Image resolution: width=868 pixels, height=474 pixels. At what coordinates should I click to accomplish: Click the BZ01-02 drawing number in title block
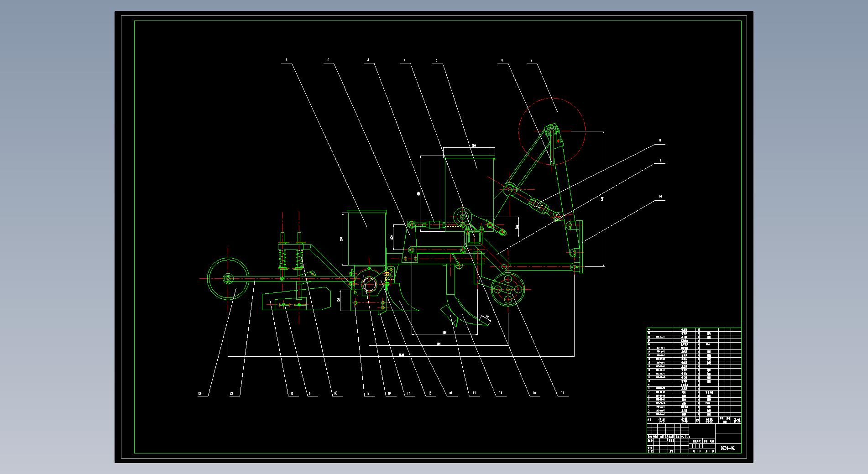(727, 448)
